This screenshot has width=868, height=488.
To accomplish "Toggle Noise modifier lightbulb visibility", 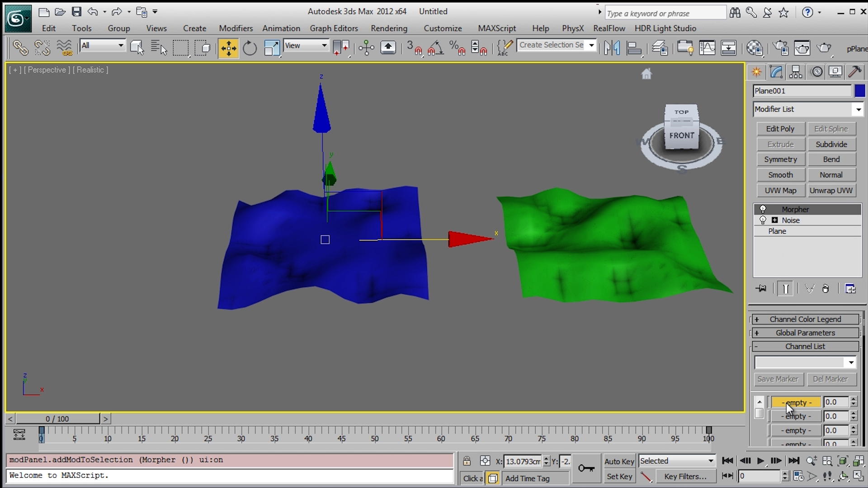I will (763, 220).
